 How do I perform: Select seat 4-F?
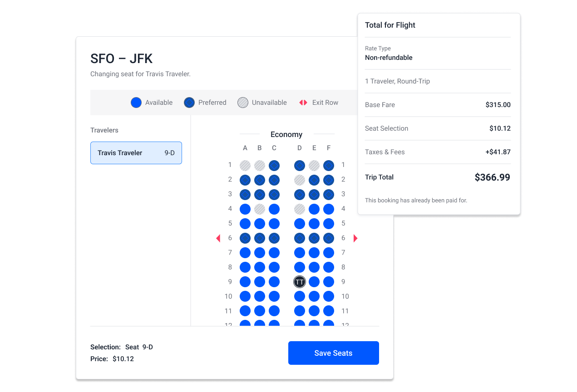tap(329, 209)
